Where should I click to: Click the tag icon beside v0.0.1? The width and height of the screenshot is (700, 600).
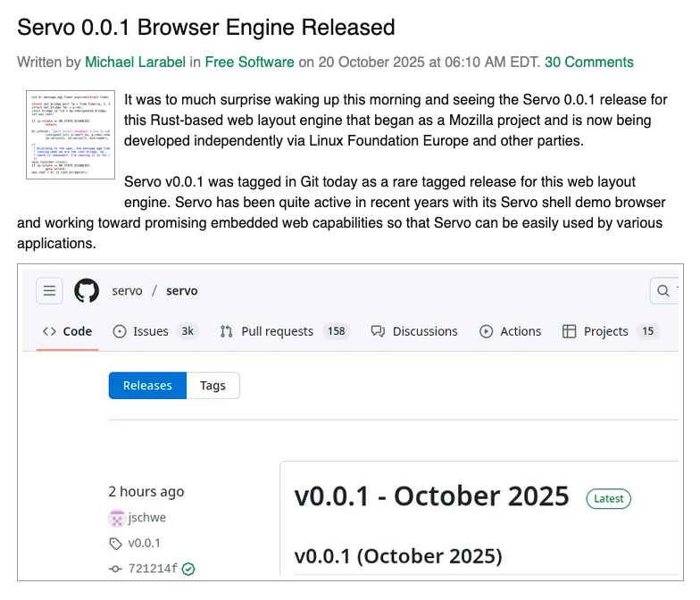pyautogui.click(x=116, y=543)
